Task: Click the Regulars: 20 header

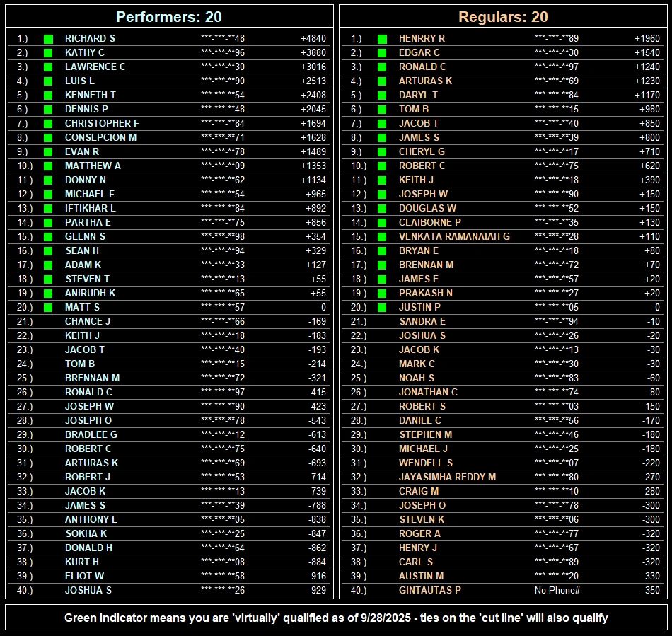Action: pyautogui.click(x=503, y=17)
